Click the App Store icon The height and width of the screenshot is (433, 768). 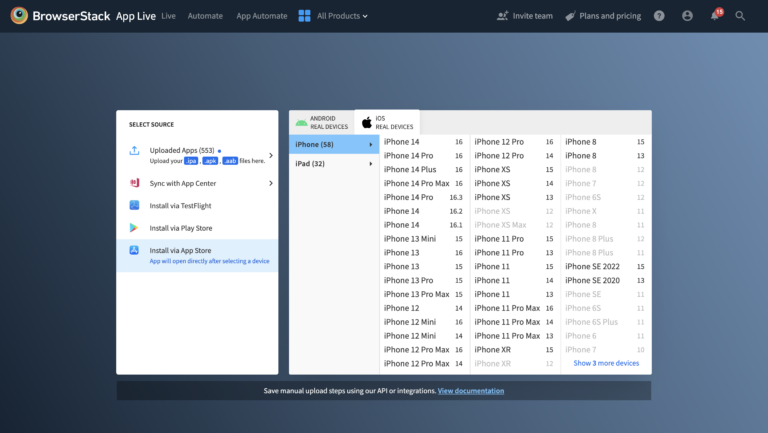134,250
